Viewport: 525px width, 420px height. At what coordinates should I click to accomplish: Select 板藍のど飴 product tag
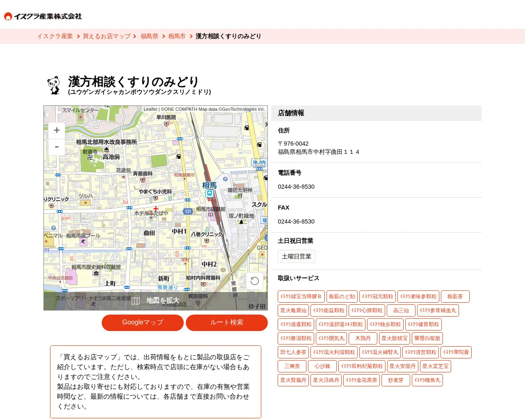click(342, 297)
